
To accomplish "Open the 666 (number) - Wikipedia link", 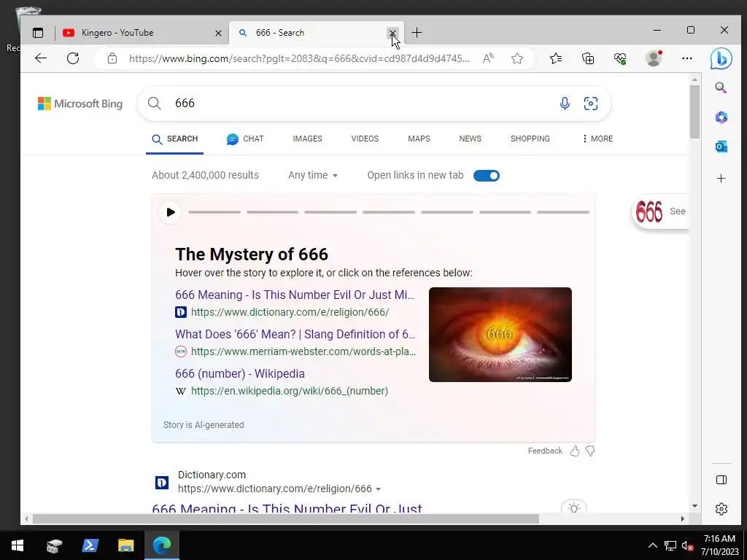I will pyautogui.click(x=239, y=374).
